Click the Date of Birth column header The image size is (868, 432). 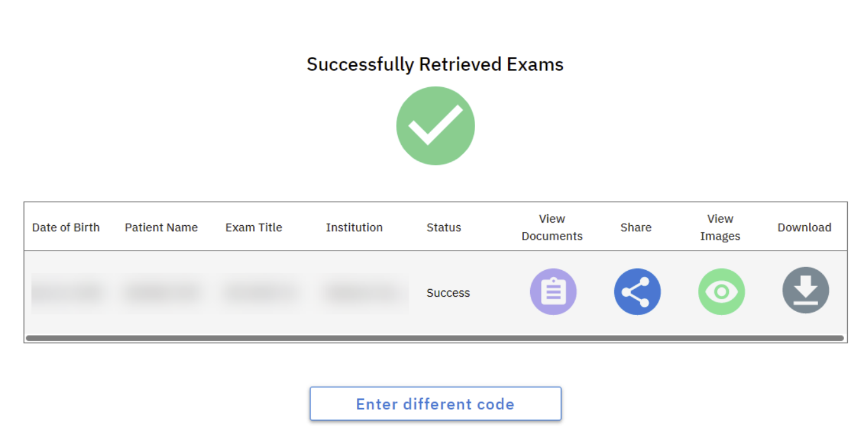66,227
